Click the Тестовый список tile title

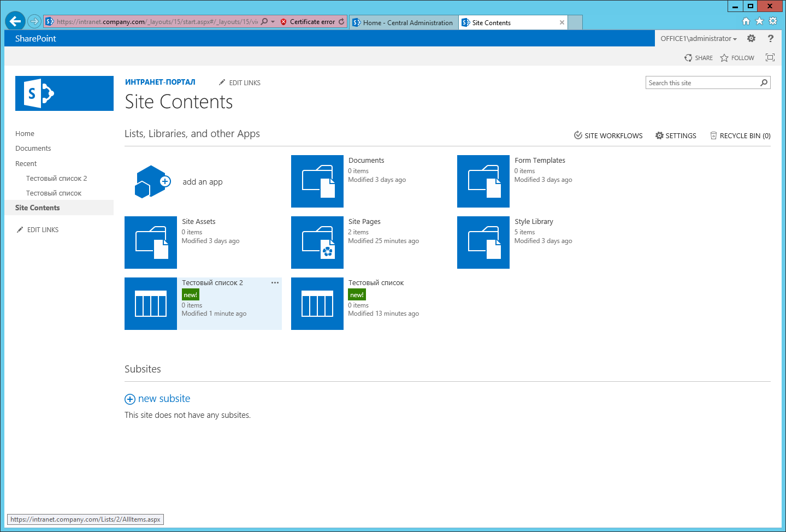point(376,282)
